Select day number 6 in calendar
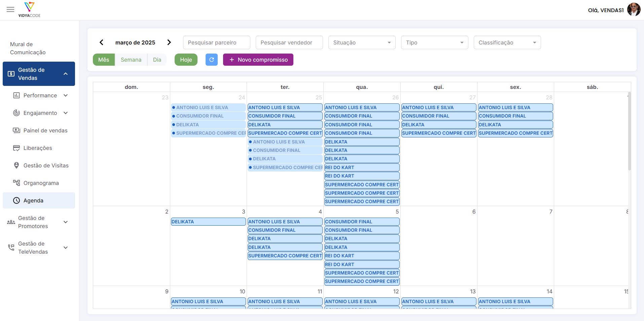The width and height of the screenshot is (644, 321). pyautogui.click(x=474, y=212)
